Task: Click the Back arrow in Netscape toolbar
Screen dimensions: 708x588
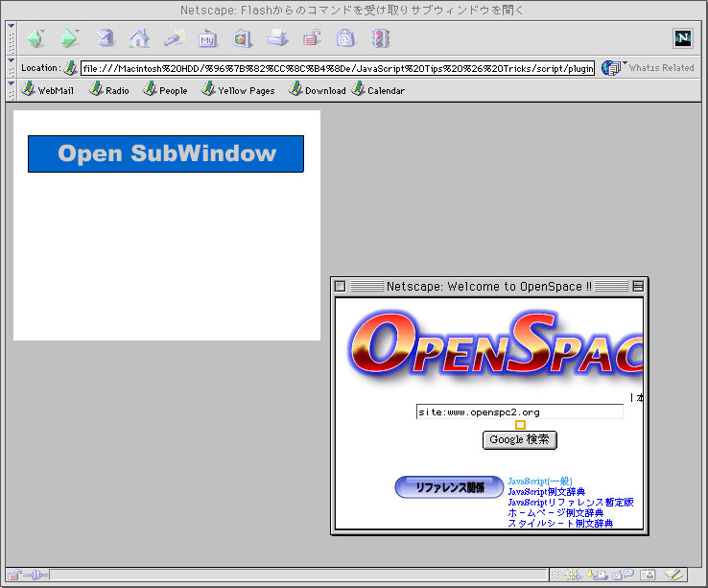Action: tap(35, 38)
